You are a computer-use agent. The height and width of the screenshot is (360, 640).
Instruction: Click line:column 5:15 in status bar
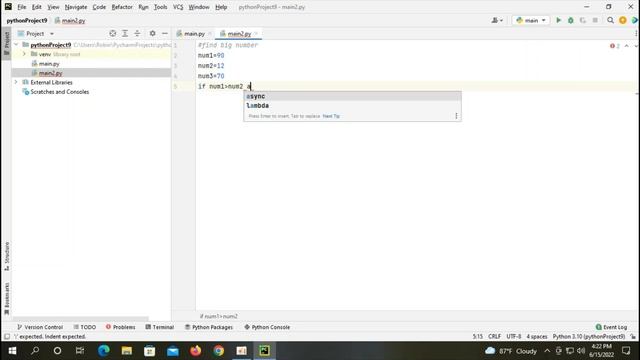tap(478, 337)
